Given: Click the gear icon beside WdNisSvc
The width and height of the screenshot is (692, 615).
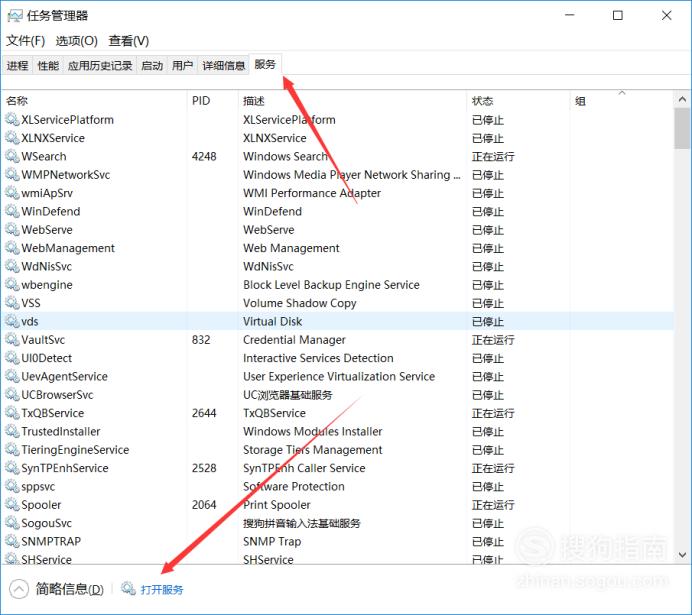Looking at the screenshot, I should [x=12, y=266].
